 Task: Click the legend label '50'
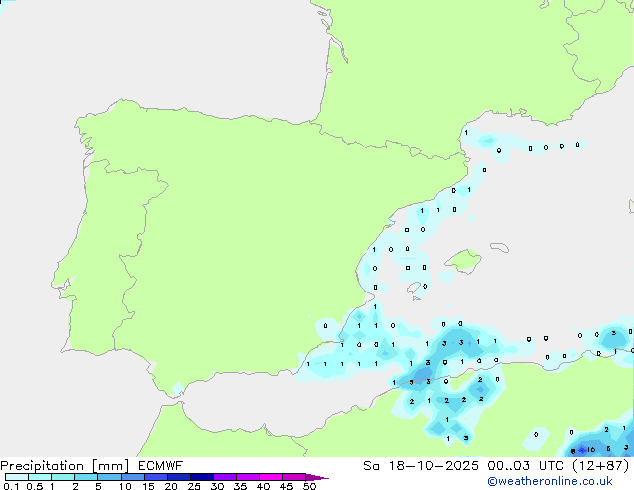click(x=309, y=486)
